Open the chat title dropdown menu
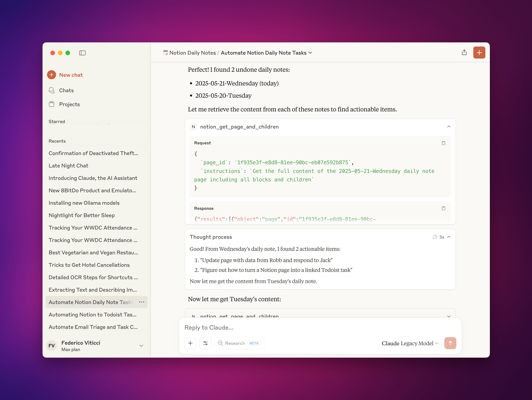 coord(310,53)
